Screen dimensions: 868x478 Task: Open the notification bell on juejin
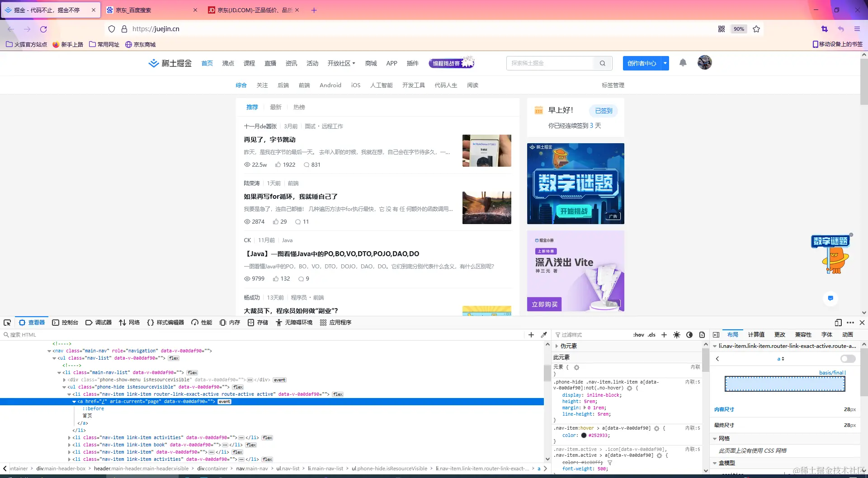click(683, 63)
